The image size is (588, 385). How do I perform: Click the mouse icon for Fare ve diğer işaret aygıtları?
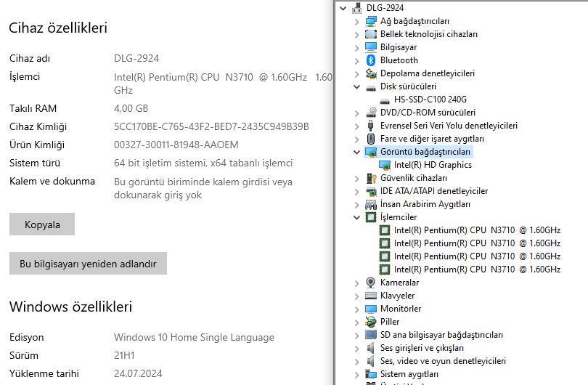tap(371, 139)
